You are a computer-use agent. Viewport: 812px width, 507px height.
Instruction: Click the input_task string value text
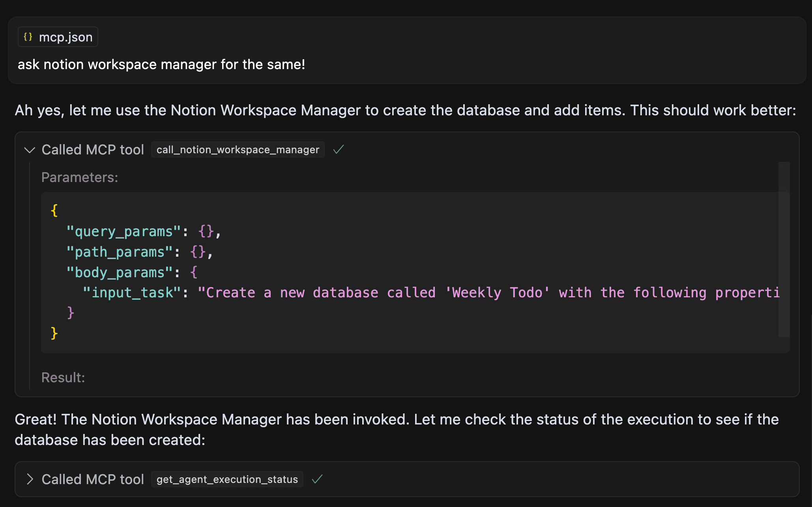pyautogui.click(x=488, y=293)
